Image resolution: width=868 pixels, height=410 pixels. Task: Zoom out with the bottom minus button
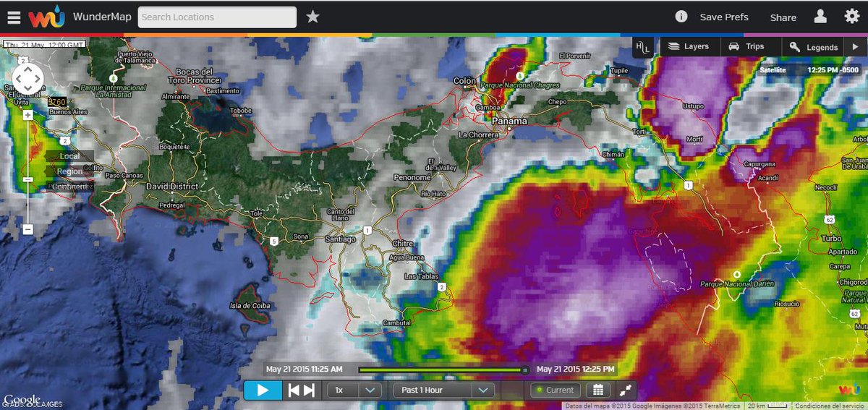click(27, 230)
